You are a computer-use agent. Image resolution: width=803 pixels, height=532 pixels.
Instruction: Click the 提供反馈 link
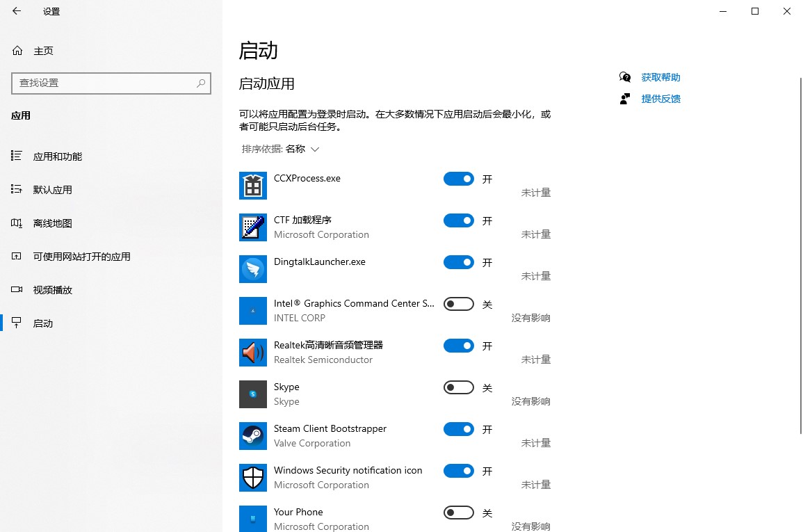pos(660,99)
